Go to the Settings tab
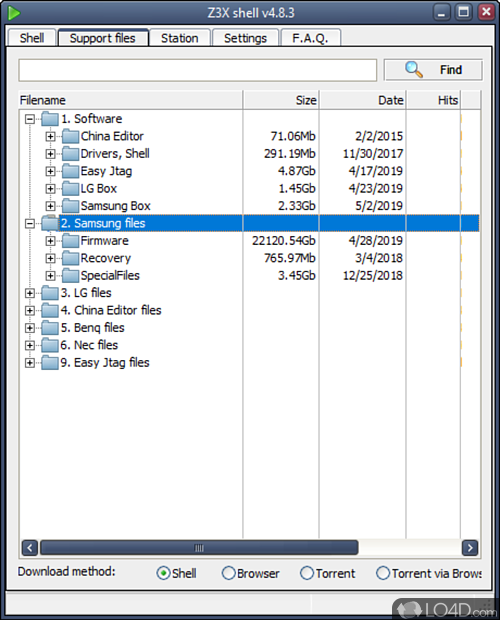500x620 pixels. coord(245,38)
